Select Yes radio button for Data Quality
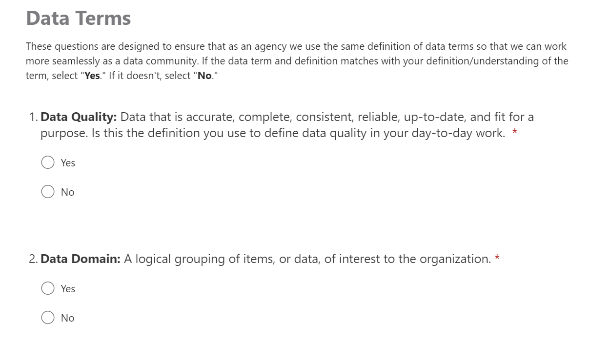This screenshot has height=364, width=590. (48, 162)
